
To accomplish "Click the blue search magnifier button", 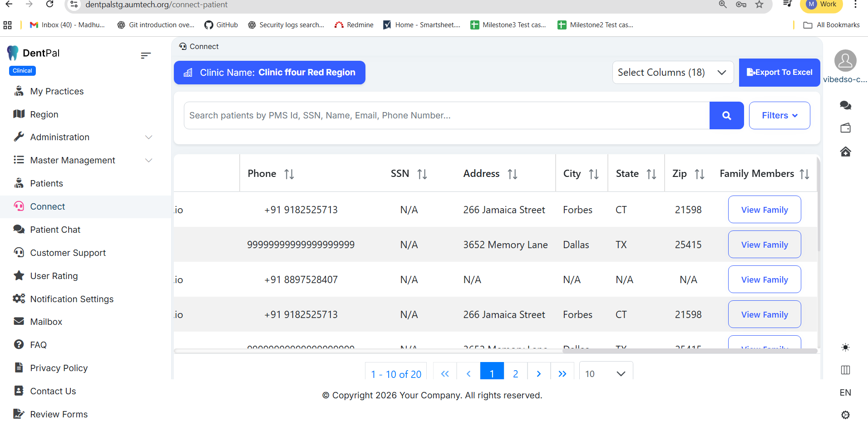I will 726,116.
